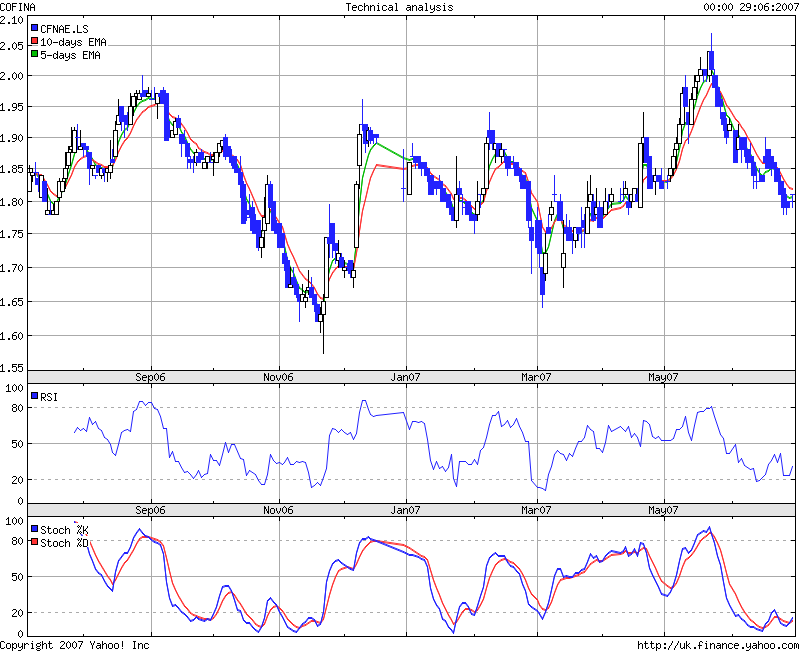Click the green 5-days EMA legend swatch
Image resolution: width=800 pixels, height=651 pixels.
[35, 56]
